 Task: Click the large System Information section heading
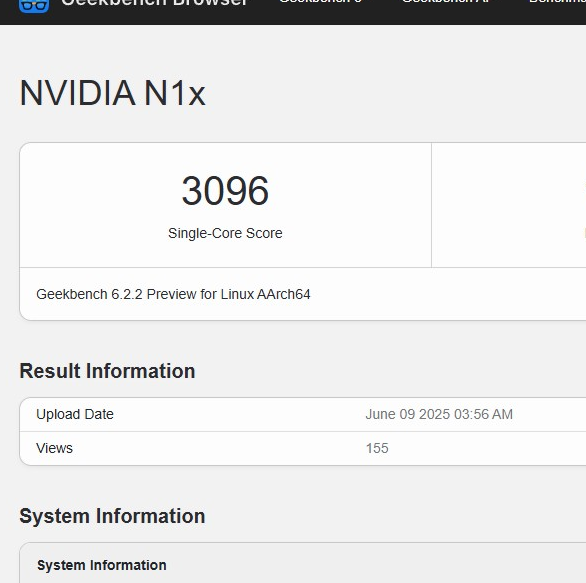112,516
